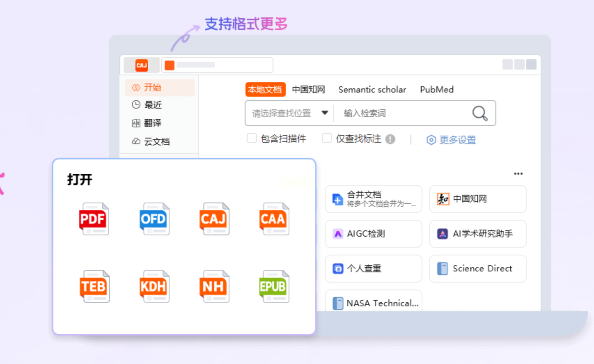Viewport: 594px width, 364px height.
Task: Click the 合并文档 merge icon
Action: click(x=337, y=199)
